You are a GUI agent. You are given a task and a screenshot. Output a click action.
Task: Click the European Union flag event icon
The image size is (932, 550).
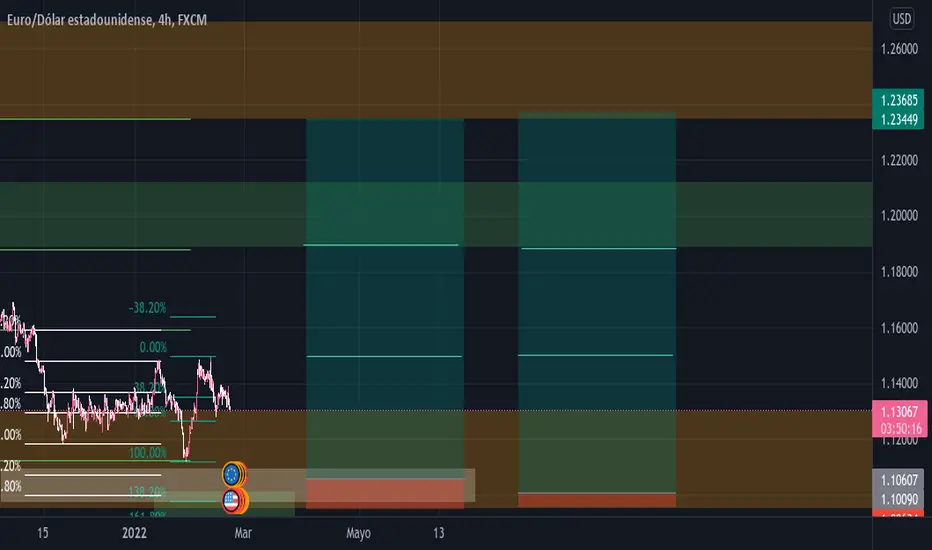pyautogui.click(x=231, y=474)
